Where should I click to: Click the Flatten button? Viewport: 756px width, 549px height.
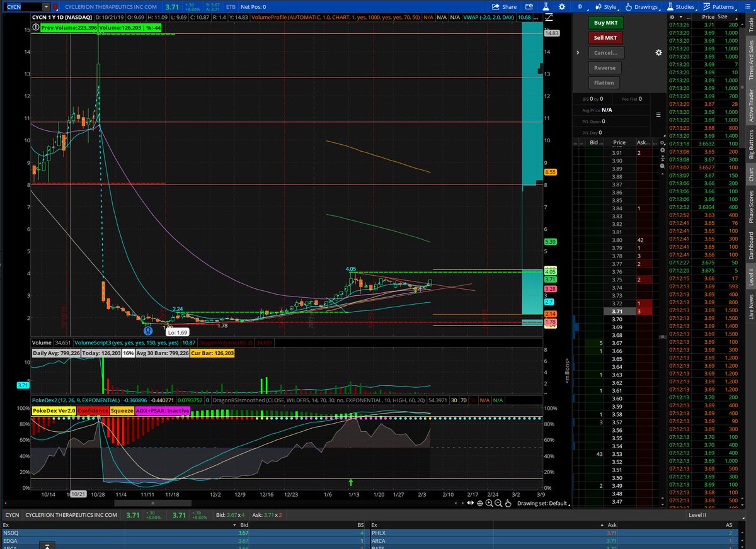tap(605, 82)
